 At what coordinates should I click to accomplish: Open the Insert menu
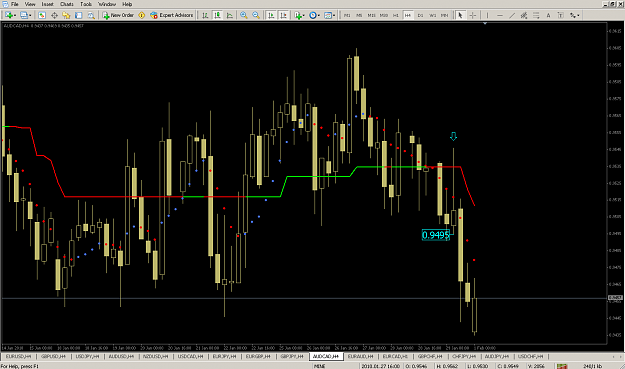point(47,4)
